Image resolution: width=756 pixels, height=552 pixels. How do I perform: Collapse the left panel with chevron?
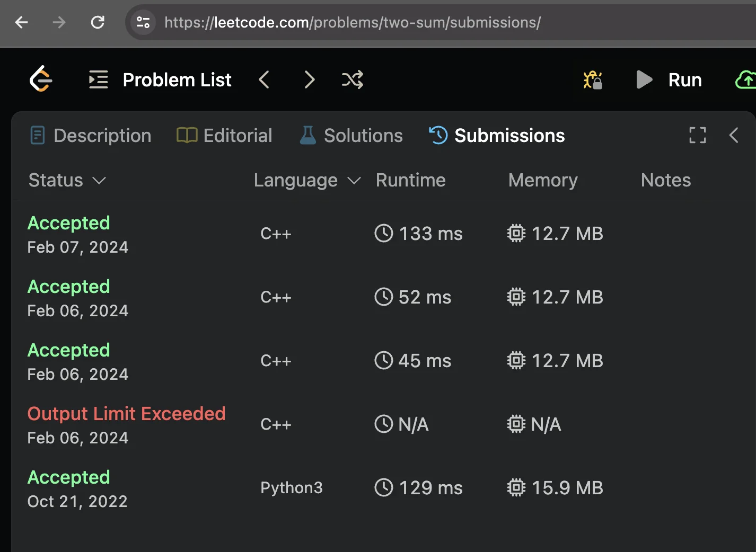click(x=734, y=136)
